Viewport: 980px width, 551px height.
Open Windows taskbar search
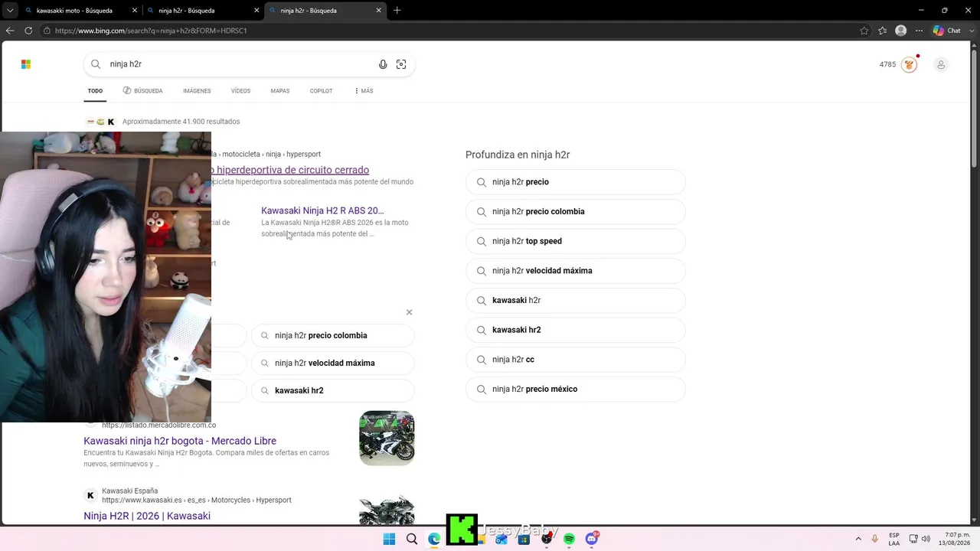[x=412, y=539]
